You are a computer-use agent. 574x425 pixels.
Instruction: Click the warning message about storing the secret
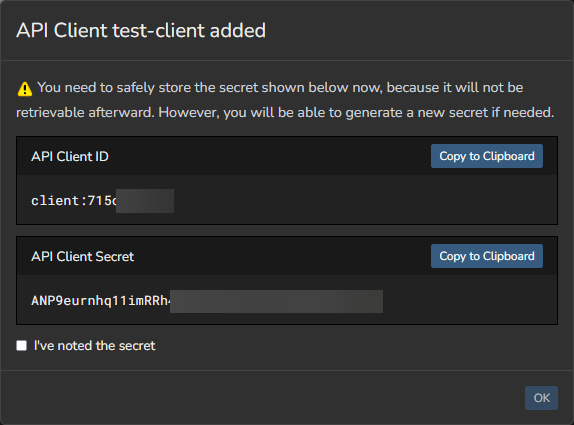coord(286,100)
